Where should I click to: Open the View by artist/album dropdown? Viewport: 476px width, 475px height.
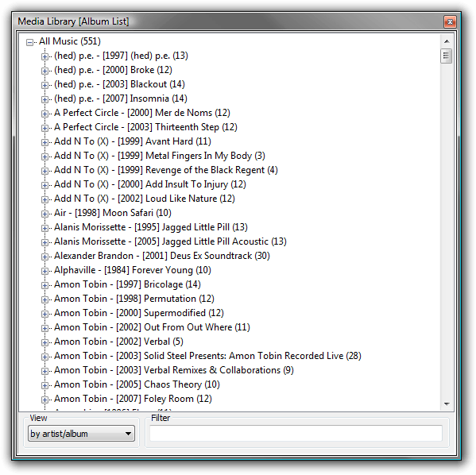point(81,434)
